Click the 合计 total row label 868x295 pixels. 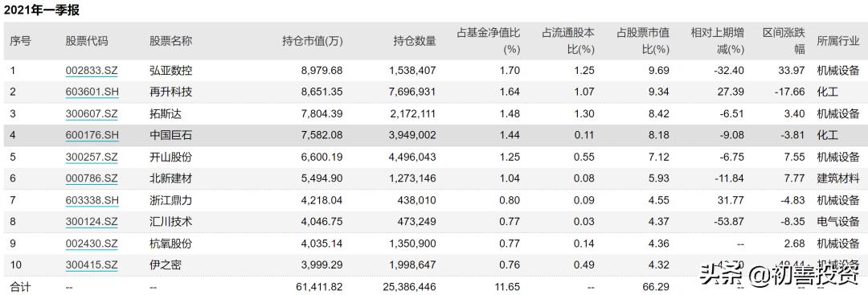(20, 287)
